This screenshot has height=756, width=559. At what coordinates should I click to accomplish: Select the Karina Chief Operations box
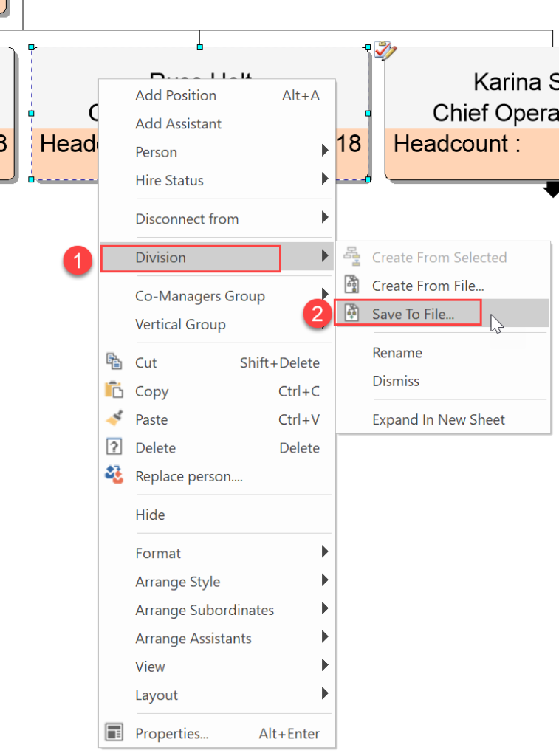(473, 114)
